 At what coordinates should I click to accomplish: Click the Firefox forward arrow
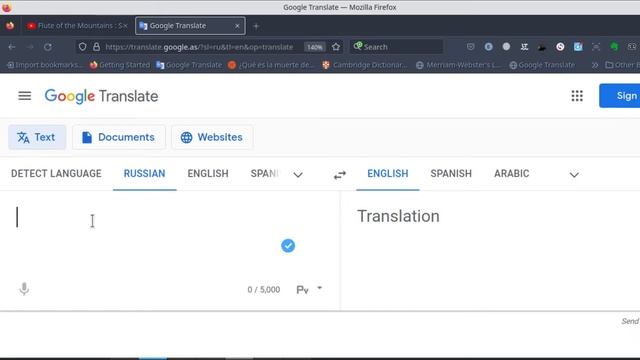tap(30, 47)
